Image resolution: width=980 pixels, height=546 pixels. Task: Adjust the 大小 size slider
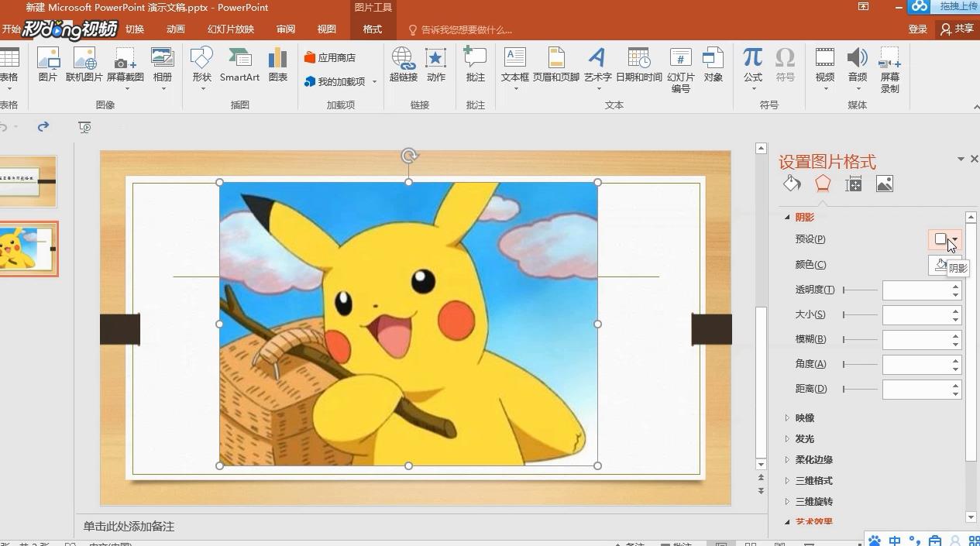(860, 315)
